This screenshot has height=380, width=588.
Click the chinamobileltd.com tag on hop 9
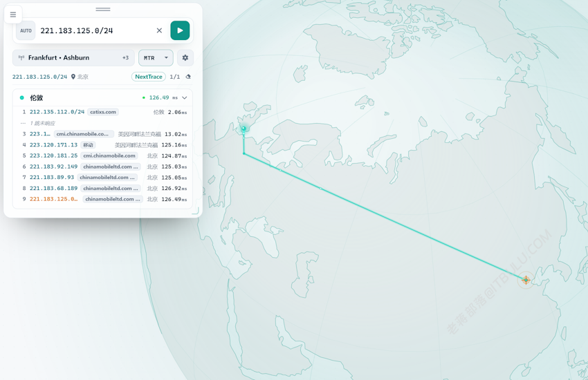click(x=113, y=199)
